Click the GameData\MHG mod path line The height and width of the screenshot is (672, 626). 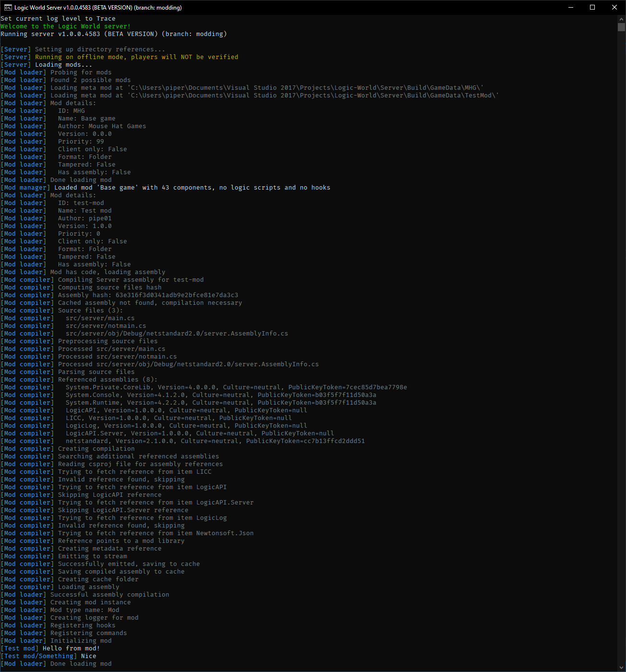click(267, 88)
